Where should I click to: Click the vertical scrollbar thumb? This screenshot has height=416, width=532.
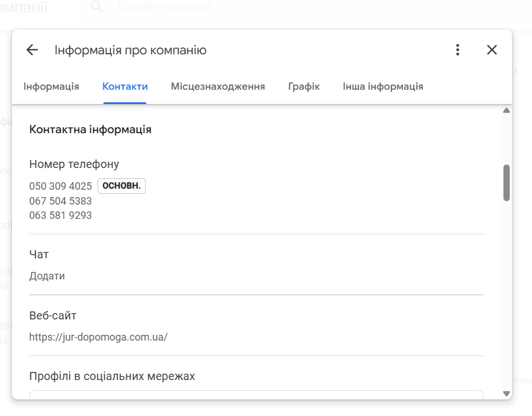click(x=506, y=183)
